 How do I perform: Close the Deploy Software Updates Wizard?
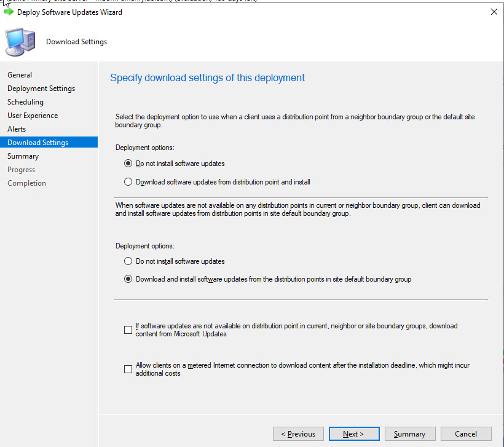494,12
